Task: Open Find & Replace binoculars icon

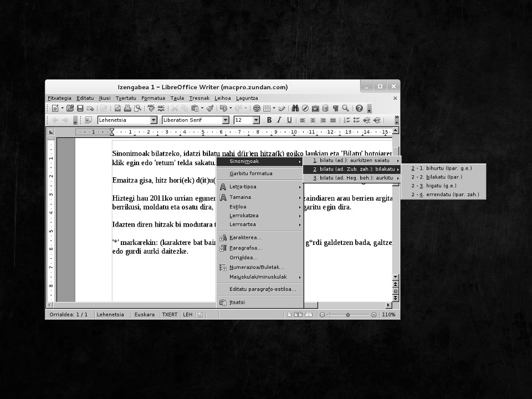Action: [x=295, y=109]
